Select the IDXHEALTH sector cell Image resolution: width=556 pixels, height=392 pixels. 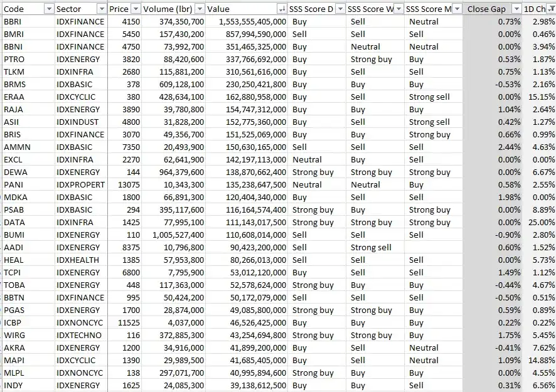click(81, 260)
